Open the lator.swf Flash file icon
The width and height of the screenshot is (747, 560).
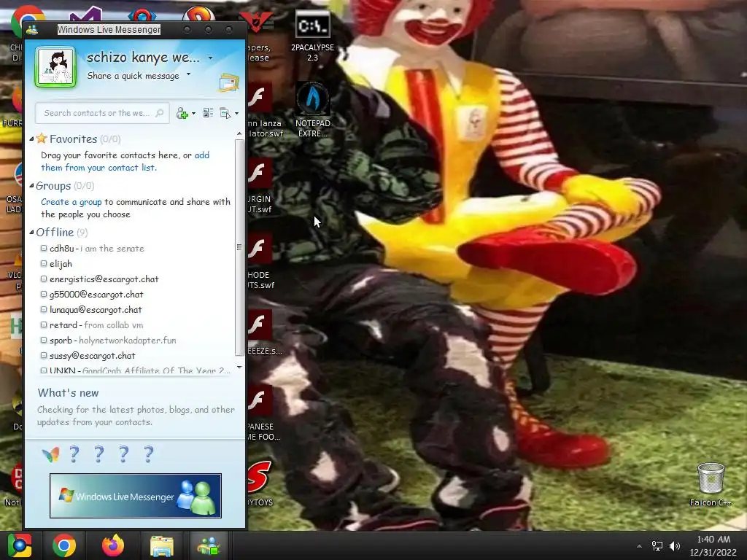click(260, 111)
